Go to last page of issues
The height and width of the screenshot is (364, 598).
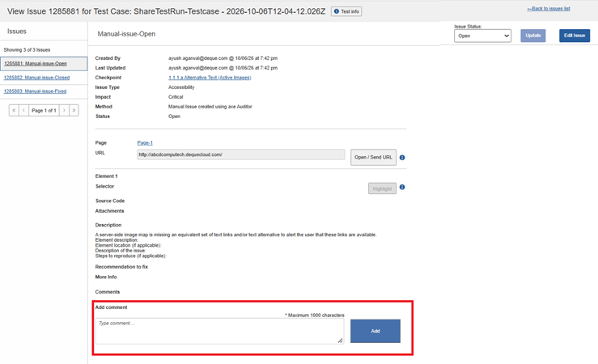point(74,110)
